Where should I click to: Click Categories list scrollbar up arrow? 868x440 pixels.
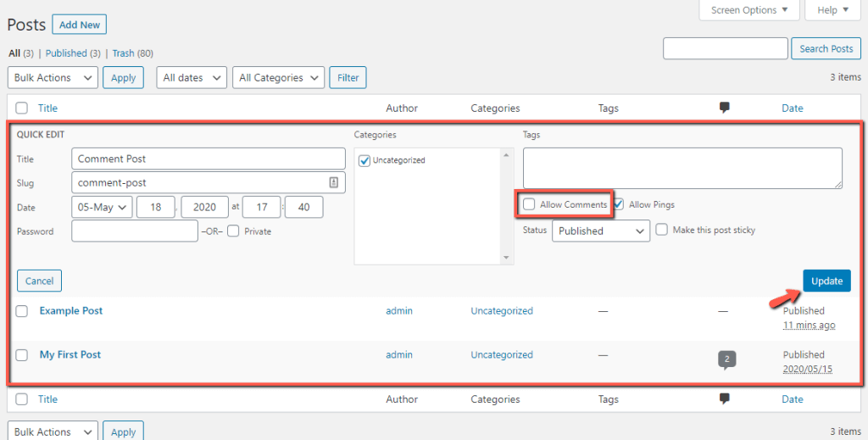pyautogui.click(x=506, y=155)
